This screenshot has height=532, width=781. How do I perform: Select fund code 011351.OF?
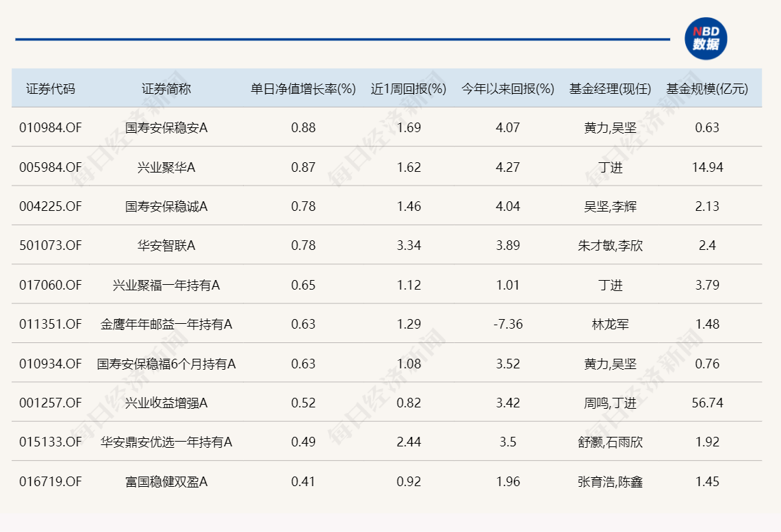[x=50, y=324]
